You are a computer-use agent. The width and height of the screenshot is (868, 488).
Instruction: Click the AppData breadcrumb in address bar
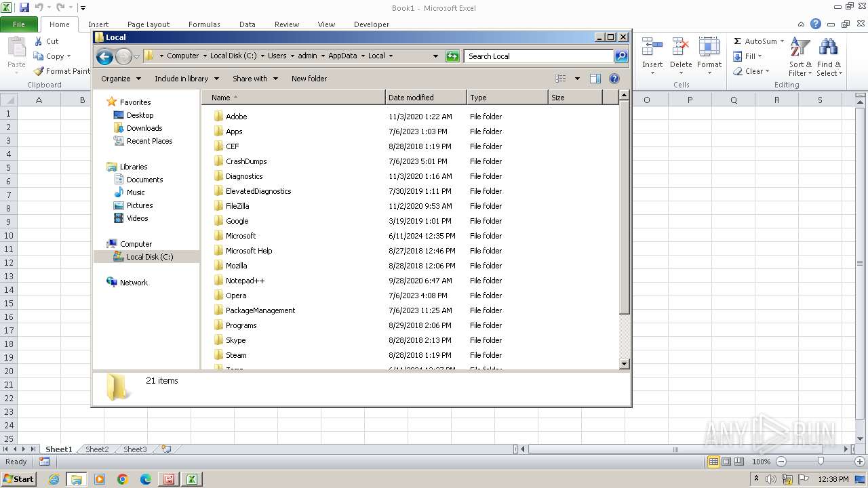coord(342,56)
